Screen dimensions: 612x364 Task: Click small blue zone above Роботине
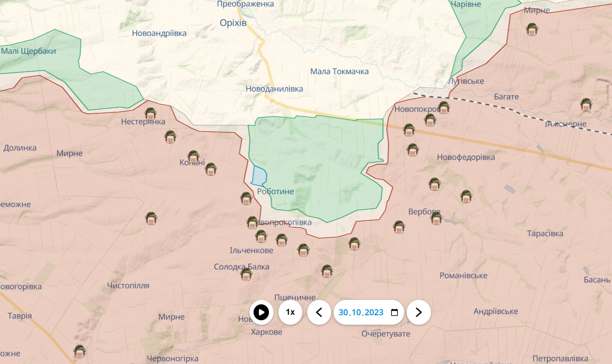259,176
